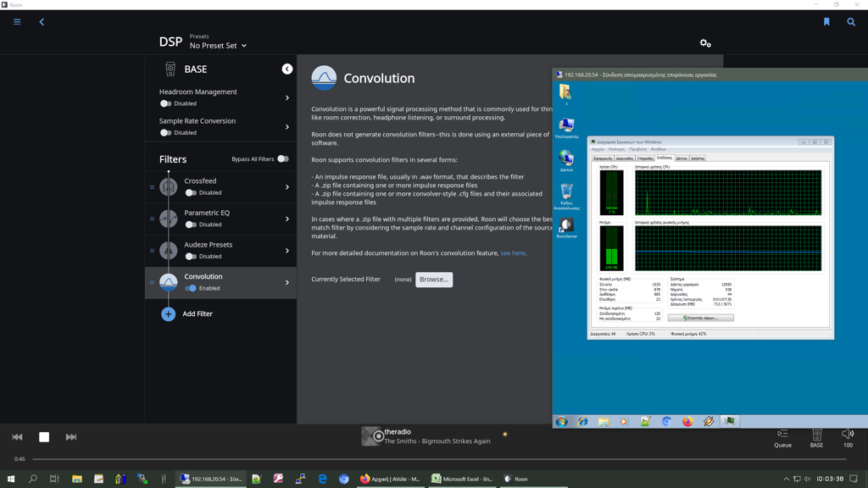Enable the Parametric EQ toggle

click(191, 225)
